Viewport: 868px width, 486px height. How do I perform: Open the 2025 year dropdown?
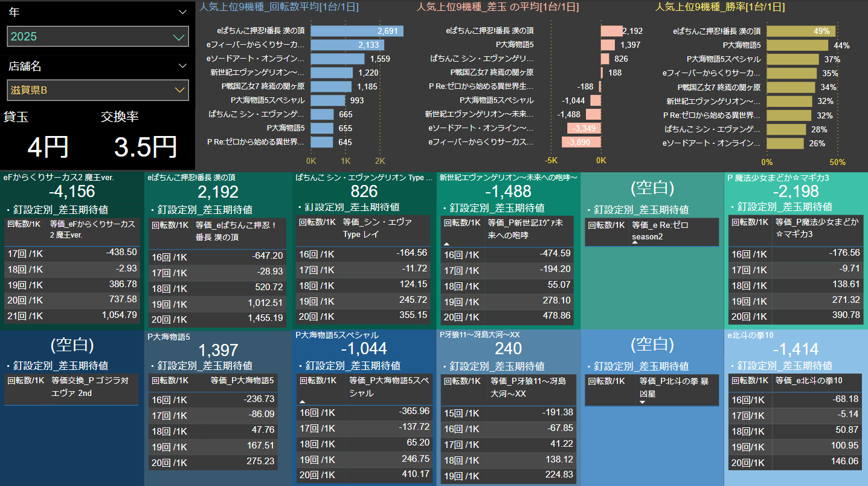[98, 37]
